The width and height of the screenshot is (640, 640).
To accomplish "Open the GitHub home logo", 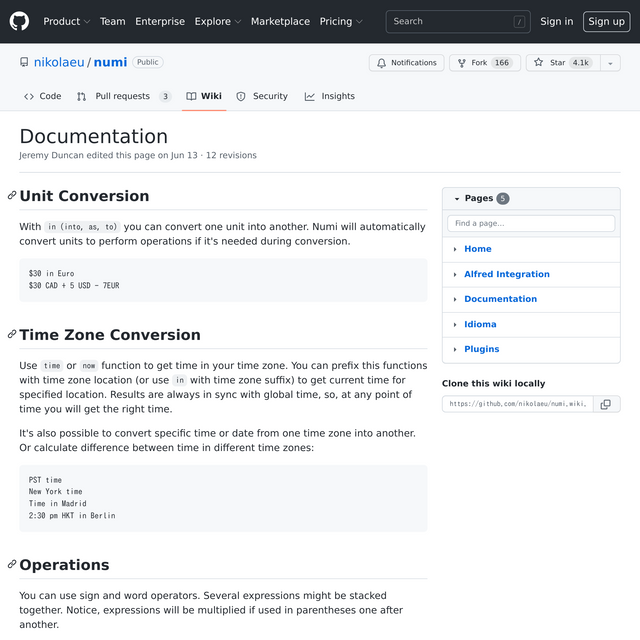I will [x=19, y=21].
